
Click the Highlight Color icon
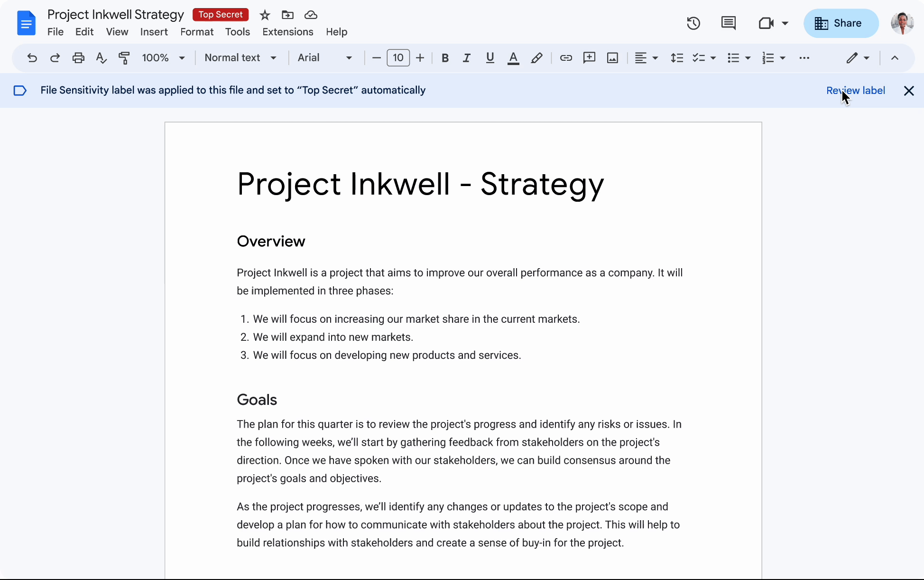(537, 58)
